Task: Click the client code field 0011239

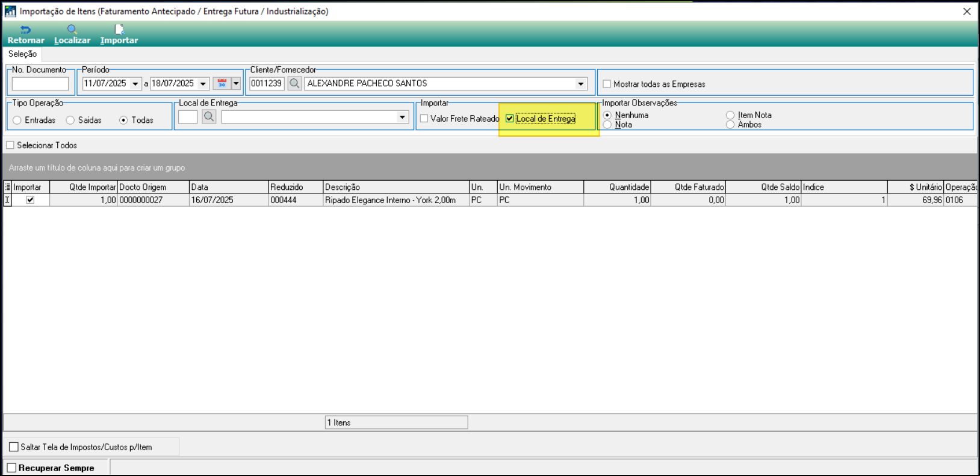Action: tap(267, 84)
